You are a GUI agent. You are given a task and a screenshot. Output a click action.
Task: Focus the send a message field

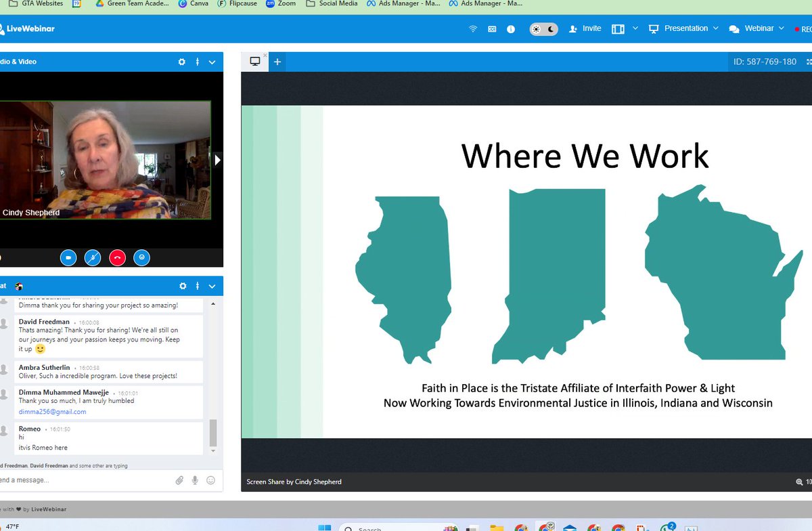[85, 480]
